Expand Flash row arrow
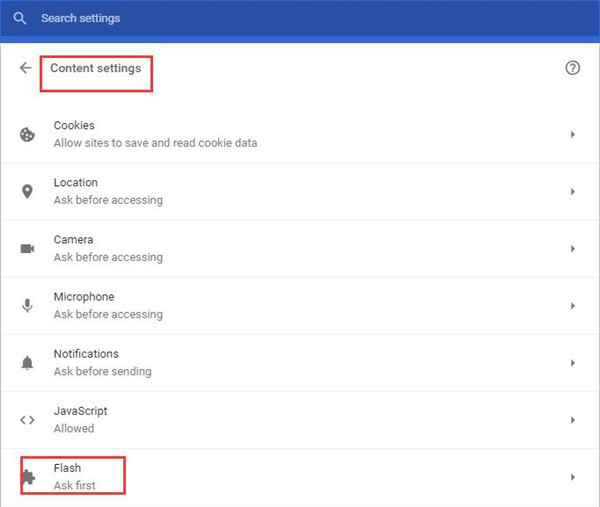Image resolution: width=600 pixels, height=507 pixels. [573, 477]
